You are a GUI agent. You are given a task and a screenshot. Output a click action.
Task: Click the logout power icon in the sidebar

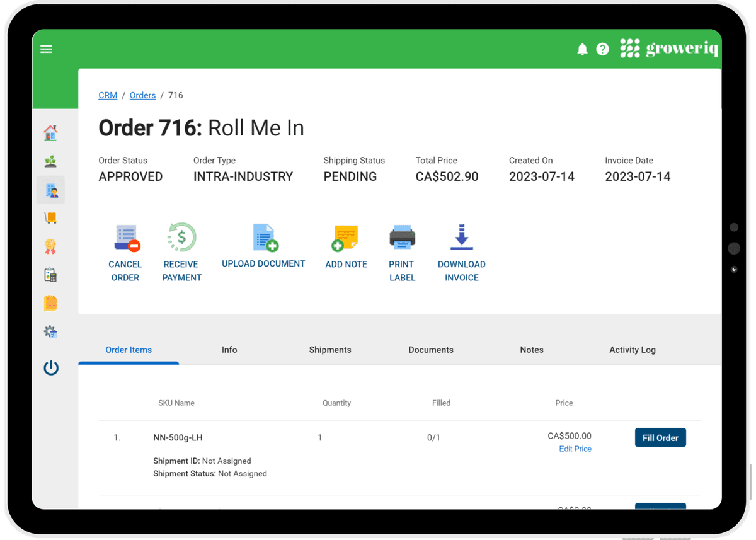[x=50, y=367]
